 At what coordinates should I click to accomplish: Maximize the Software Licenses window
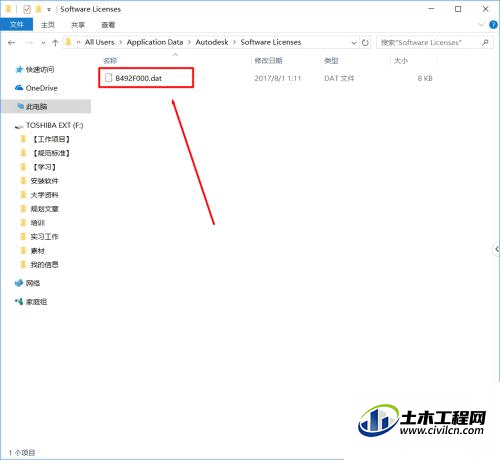pos(458,9)
